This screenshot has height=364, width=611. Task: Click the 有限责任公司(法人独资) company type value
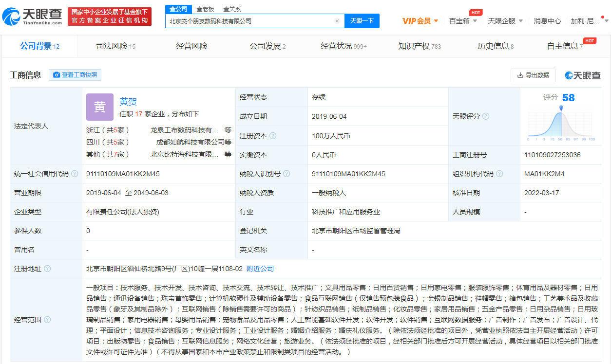[123, 212]
